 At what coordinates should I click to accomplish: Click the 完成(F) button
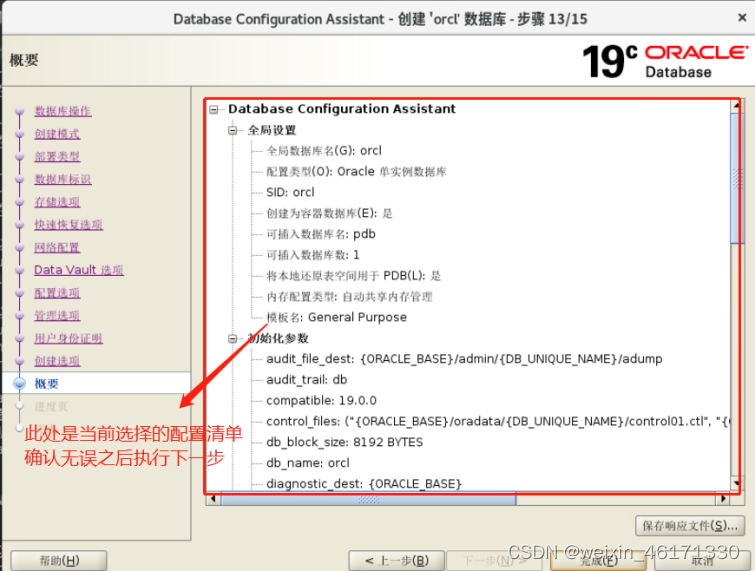point(598,561)
